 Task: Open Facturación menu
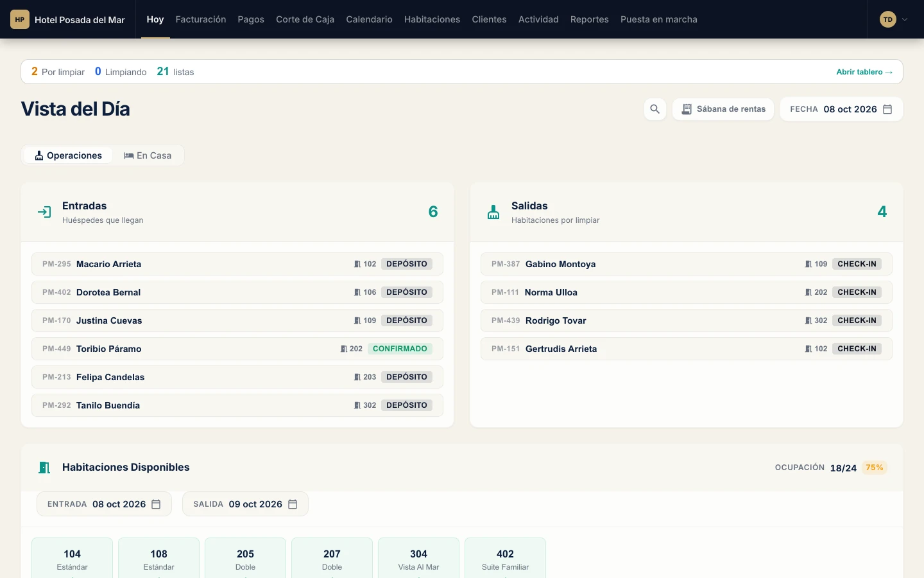click(201, 19)
